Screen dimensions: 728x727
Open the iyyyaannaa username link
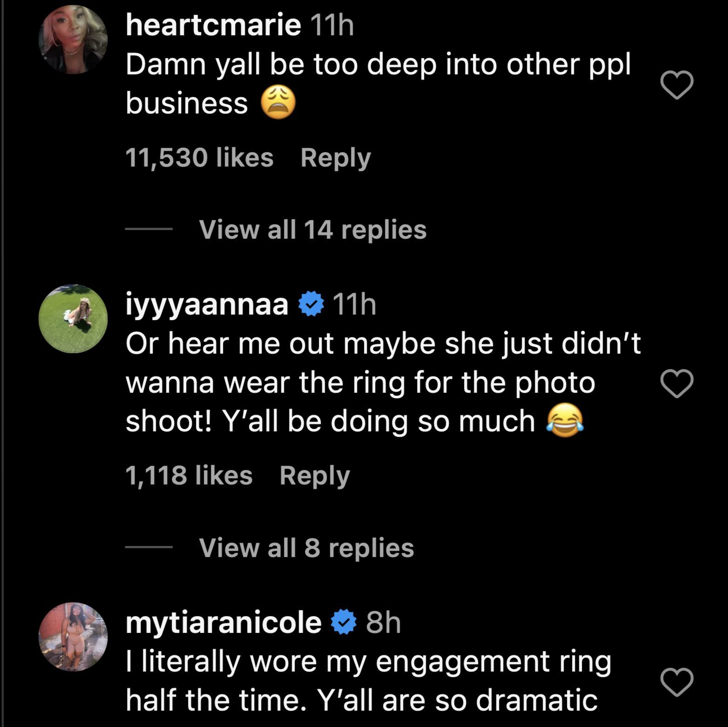coord(207,305)
